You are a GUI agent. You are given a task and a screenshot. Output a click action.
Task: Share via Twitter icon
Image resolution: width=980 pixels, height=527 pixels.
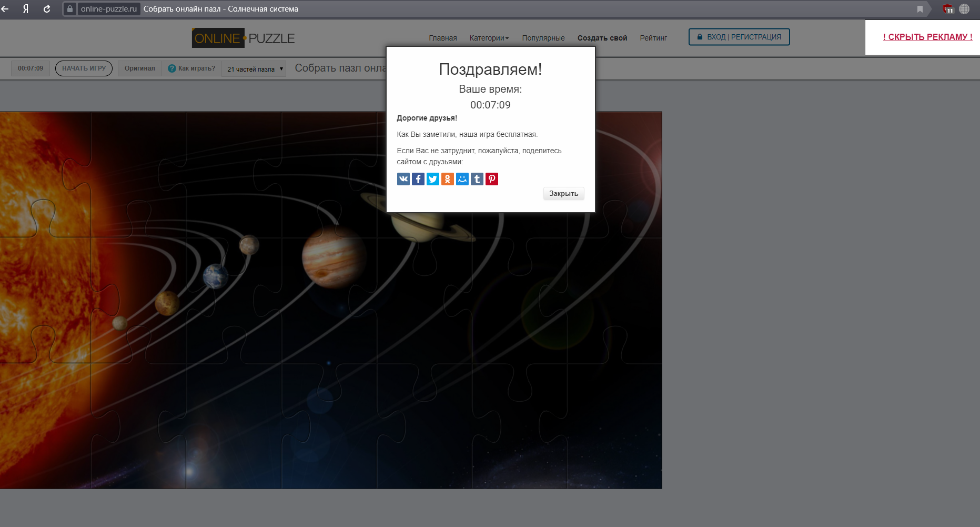click(x=432, y=179)
